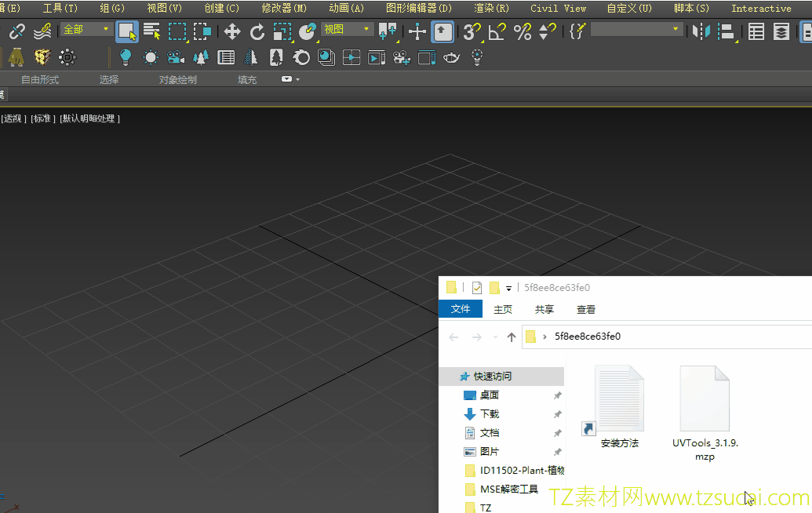Go up one folder level in Explorer
This screenshot has width=812, height=513.
(512, 337)
